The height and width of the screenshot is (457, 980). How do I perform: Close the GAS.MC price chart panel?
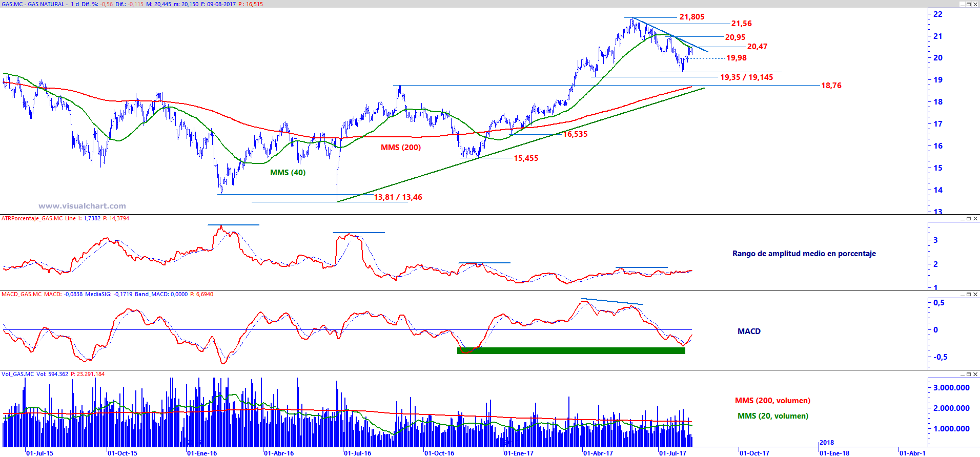[x=975, y=4]
